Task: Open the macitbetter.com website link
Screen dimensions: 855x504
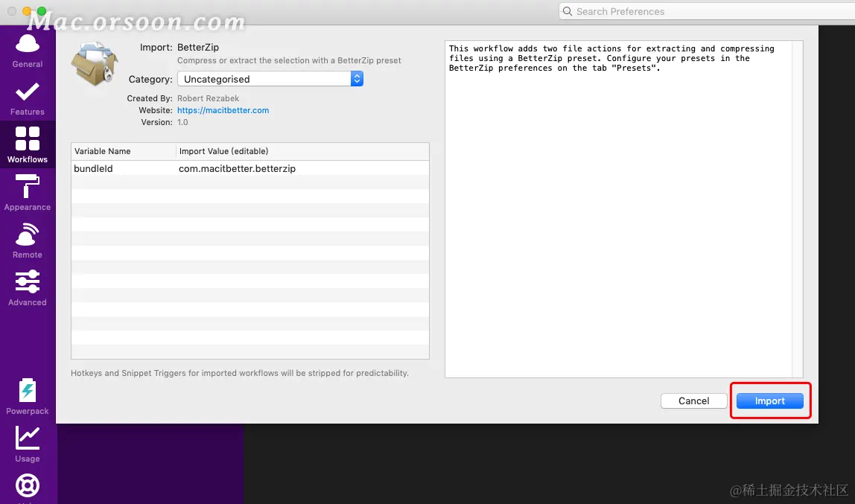Action: coord(223,110)
